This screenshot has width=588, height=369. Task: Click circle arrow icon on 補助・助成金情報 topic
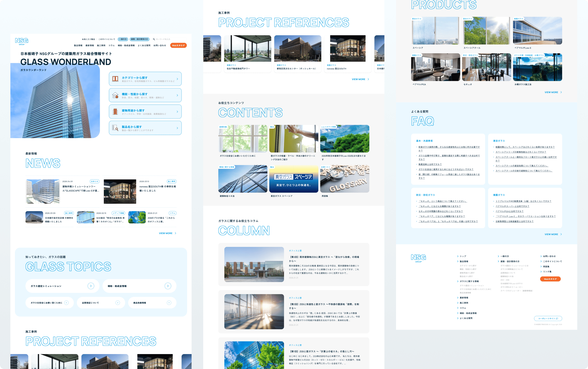[168, 286]
